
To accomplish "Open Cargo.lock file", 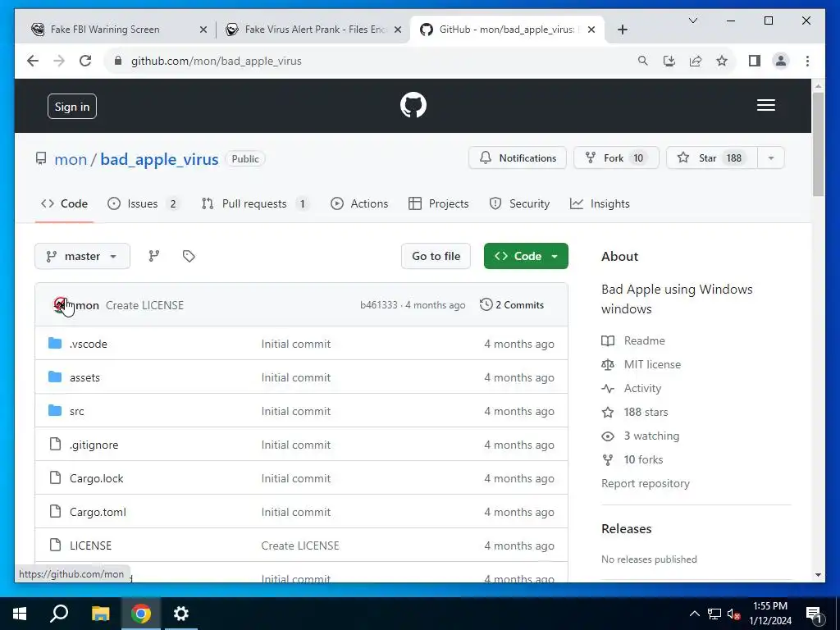I will (x=97, y=478).
